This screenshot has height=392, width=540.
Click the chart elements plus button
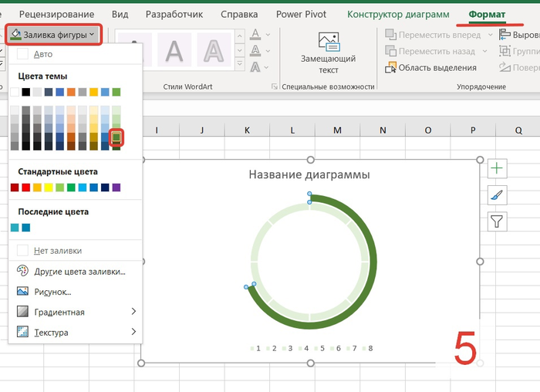(497, 168)
